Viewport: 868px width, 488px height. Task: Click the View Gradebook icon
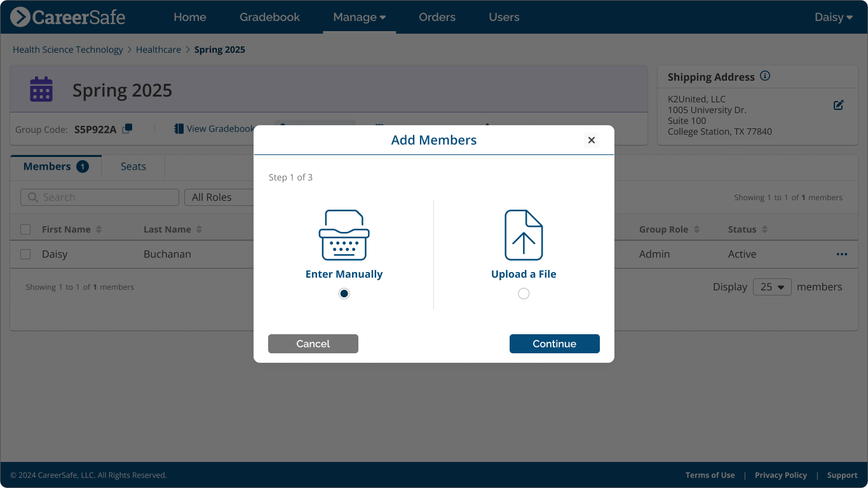click(178, 128)
